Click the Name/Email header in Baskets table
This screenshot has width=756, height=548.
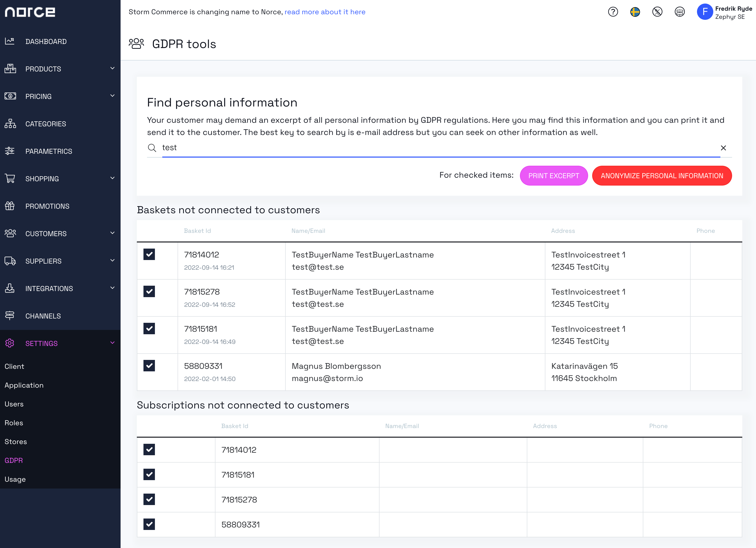308,231
